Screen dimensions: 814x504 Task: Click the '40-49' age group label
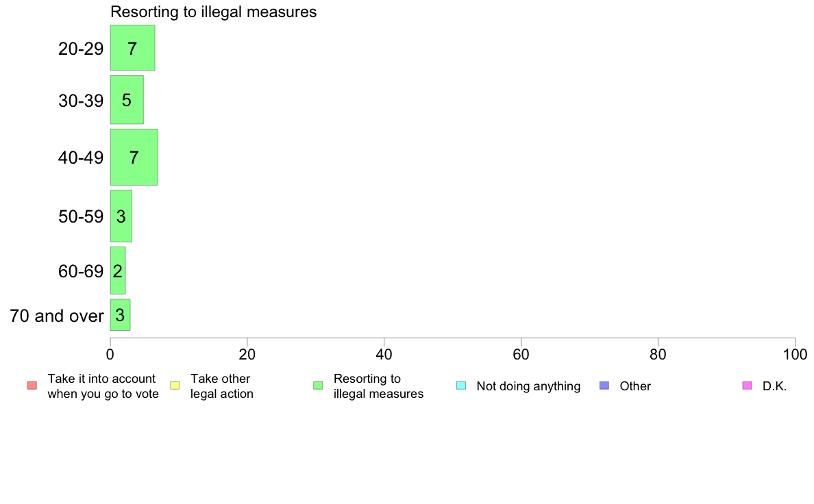pos(81,157)
